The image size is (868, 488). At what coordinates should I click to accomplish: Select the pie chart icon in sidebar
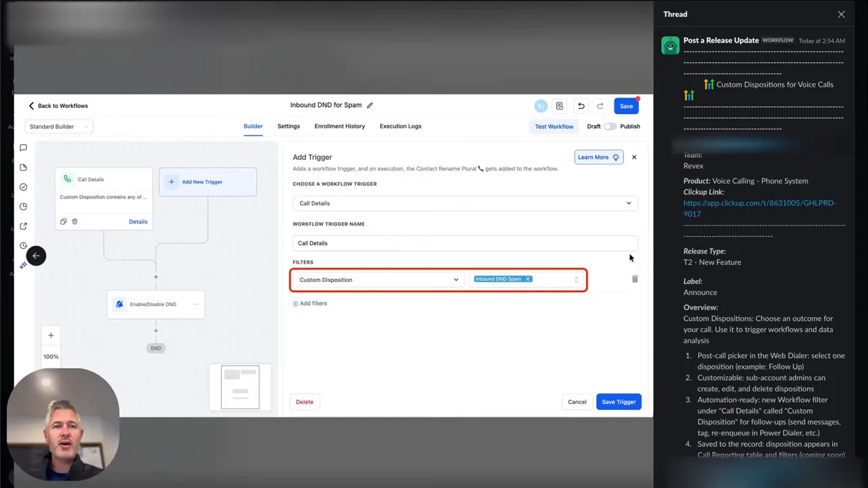point(23,206)
